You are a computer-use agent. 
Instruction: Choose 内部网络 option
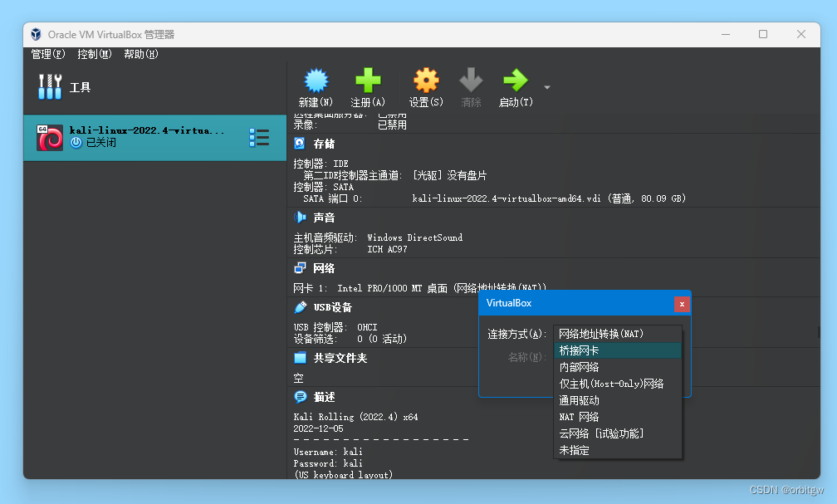[x=618, y=367]
